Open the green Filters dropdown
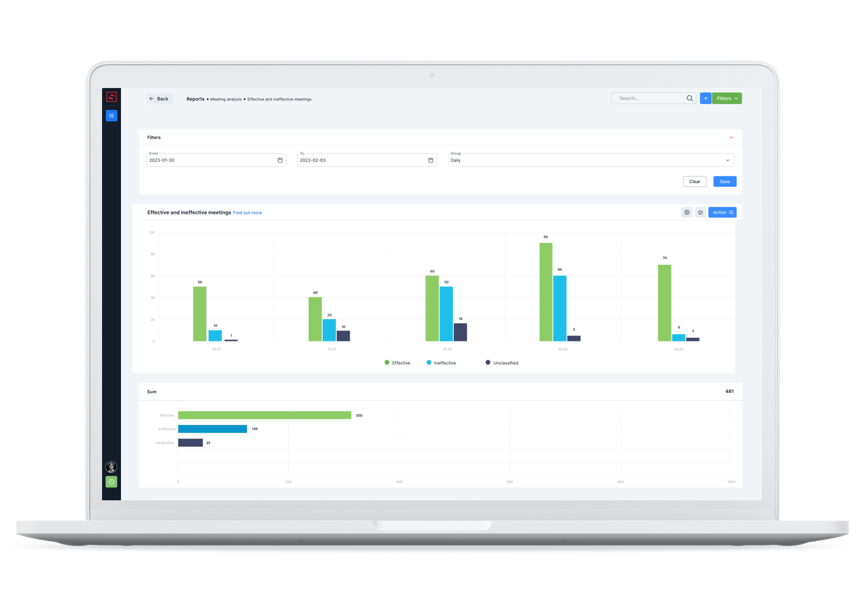Screen dimensions: 868x598 pos(727,98)
